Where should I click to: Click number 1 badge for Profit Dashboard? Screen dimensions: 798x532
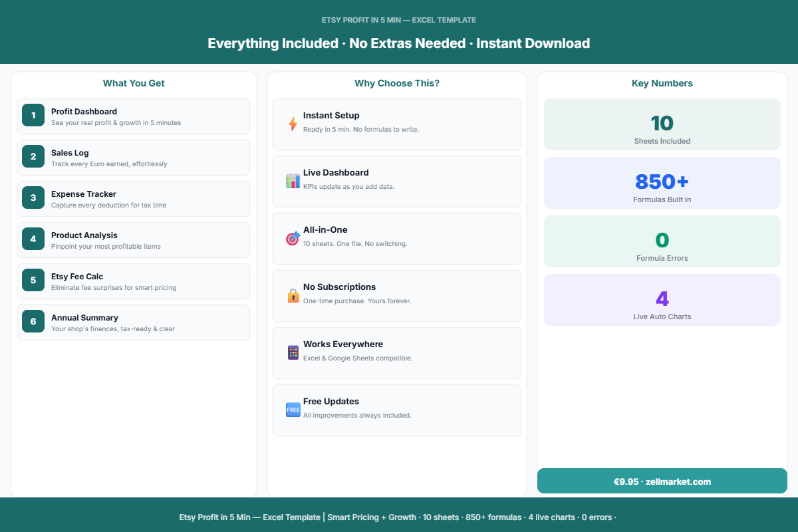click(33, 115)
